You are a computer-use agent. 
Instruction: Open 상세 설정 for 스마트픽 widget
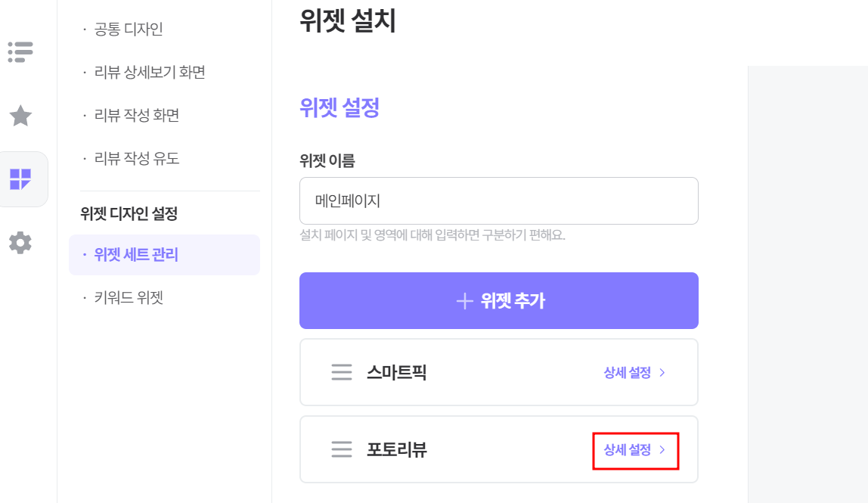click(634, 373)
